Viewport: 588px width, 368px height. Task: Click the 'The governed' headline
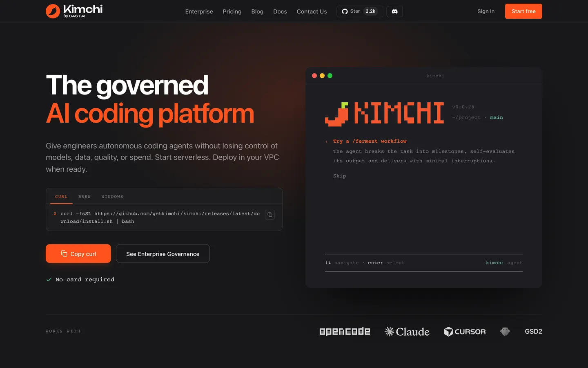click(x=127, y=85)
